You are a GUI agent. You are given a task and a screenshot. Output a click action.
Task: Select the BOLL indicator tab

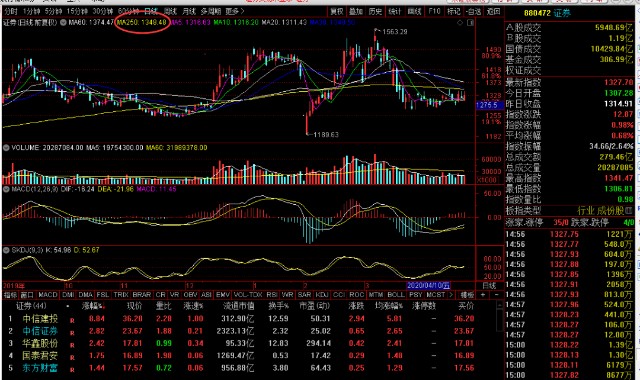coord(396,295)
